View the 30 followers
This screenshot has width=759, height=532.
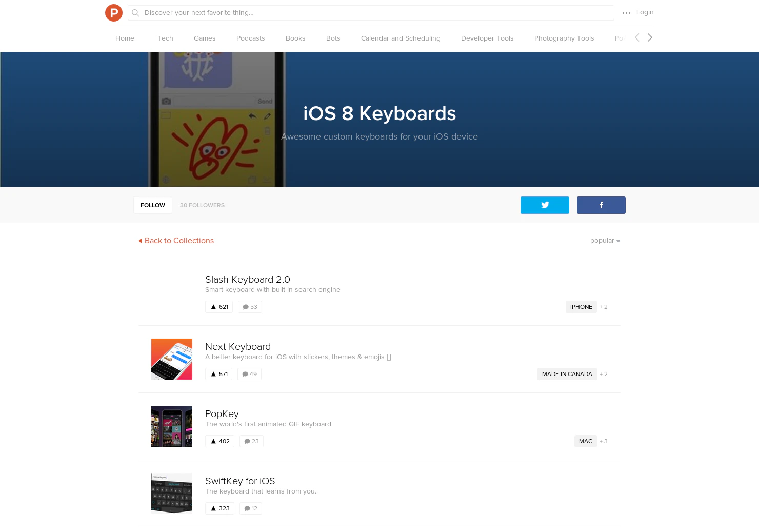tap(202, 205)
